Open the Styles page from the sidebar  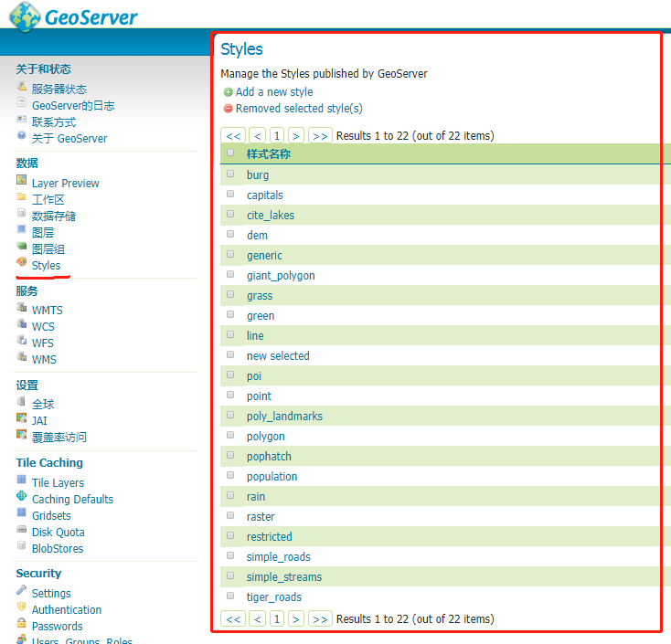coord(47,266)
